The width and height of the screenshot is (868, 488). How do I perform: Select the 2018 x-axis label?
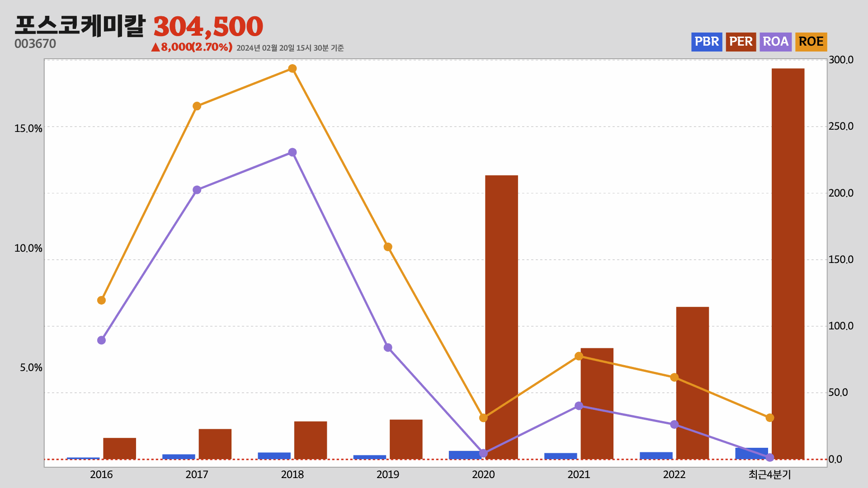coord(292,474)
